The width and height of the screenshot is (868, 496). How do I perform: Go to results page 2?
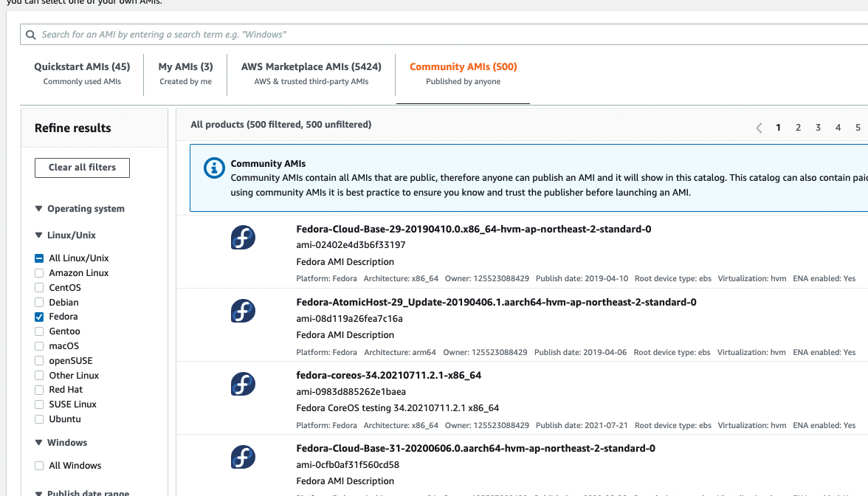[x=799, y=128]
